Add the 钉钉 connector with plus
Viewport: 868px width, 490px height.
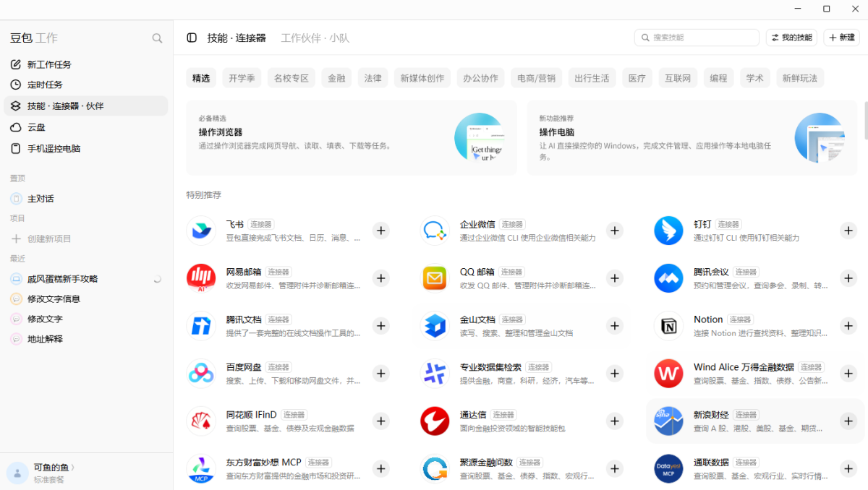pos(848,231)
